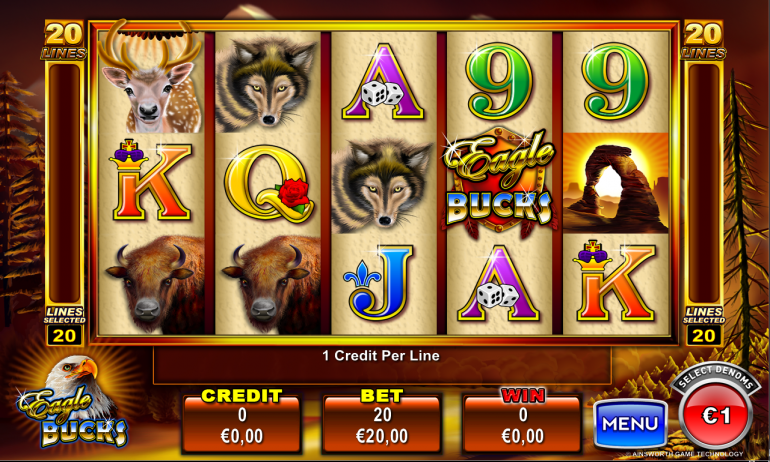Click the purple A with dice on reel three
This screenshot has height=462, width=770.
383,81
